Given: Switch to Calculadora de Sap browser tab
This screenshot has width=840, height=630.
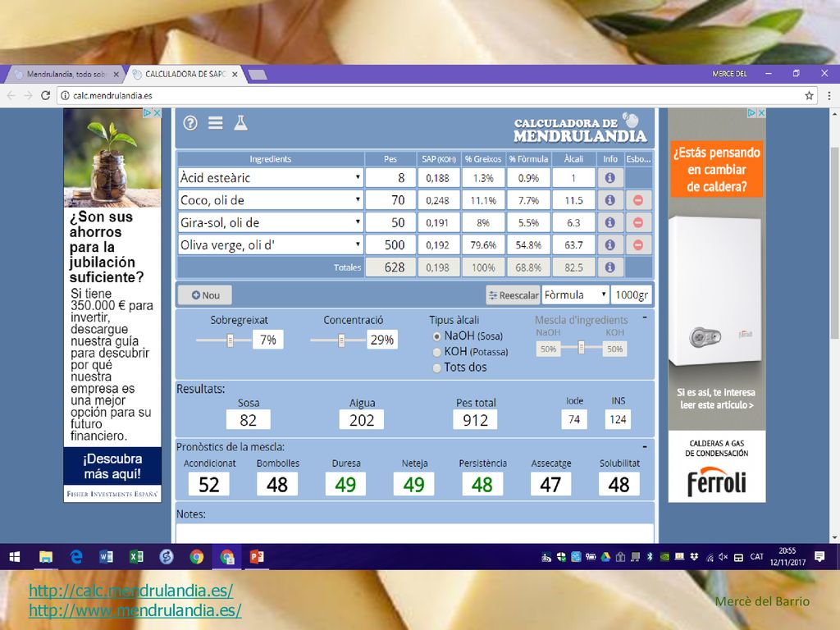Looking at the screenshot, I should [x=185, y=75].
